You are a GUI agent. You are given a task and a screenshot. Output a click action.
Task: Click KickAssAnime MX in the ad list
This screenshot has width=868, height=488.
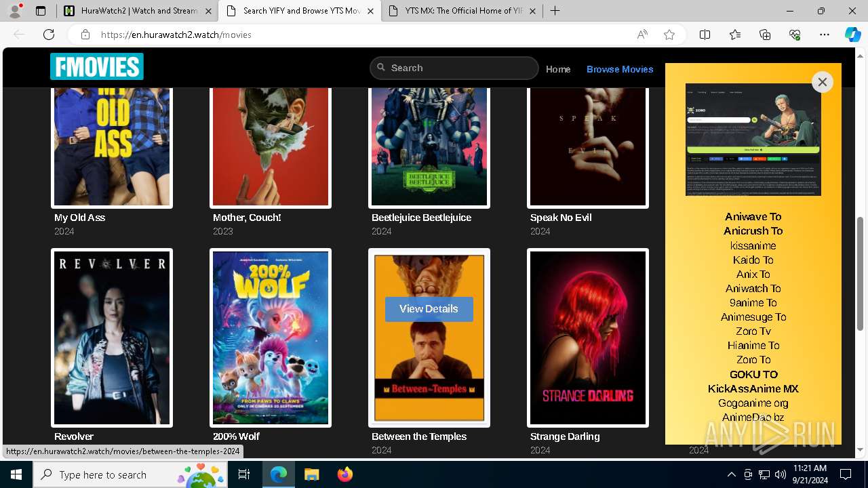coord(753,388)
